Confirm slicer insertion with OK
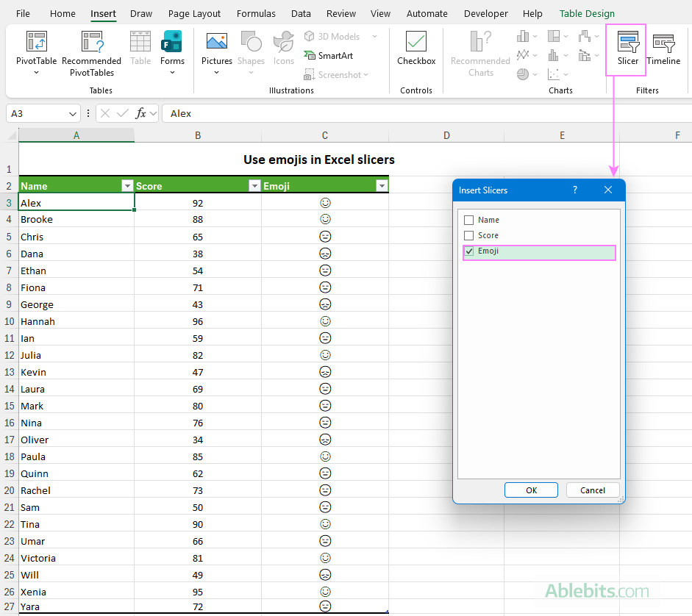 [x=531, y=490]
